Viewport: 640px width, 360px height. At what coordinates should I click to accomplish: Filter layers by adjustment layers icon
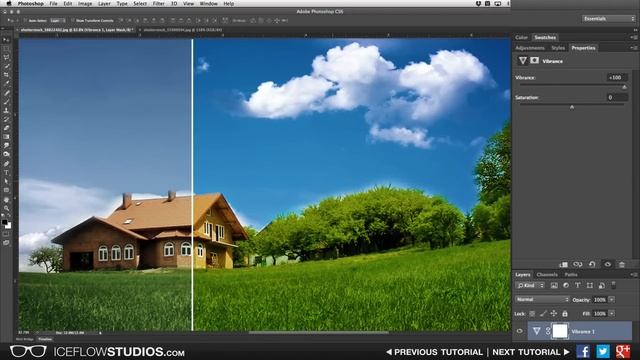(x=566, y=286)
